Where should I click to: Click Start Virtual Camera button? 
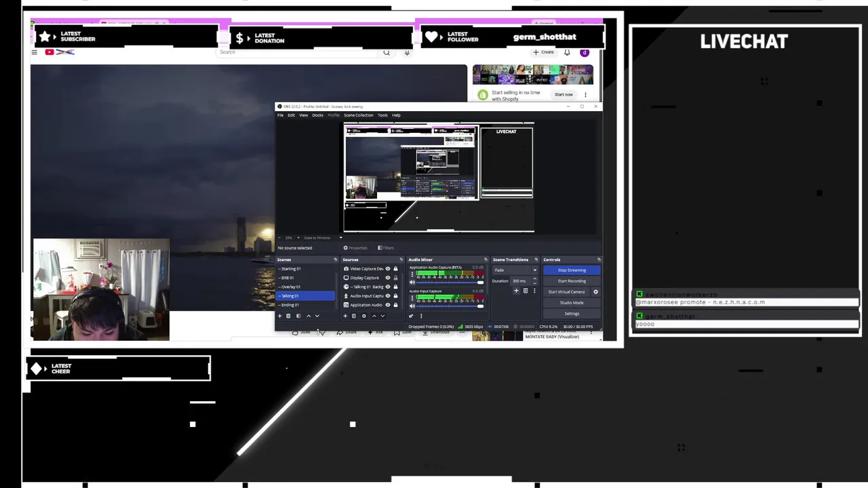coord(566,292)
